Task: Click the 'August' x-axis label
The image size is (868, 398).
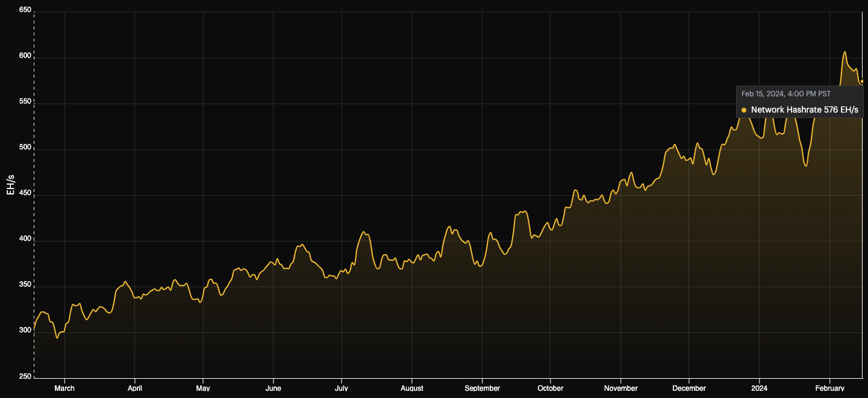Action: [412, 388]
